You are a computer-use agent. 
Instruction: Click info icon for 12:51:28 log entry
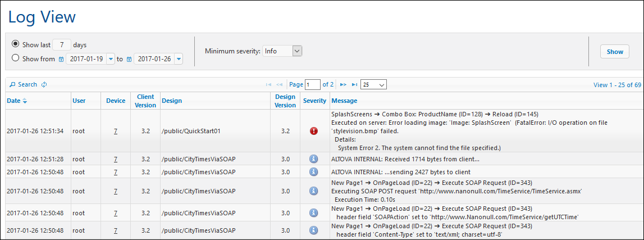[313, 159]
